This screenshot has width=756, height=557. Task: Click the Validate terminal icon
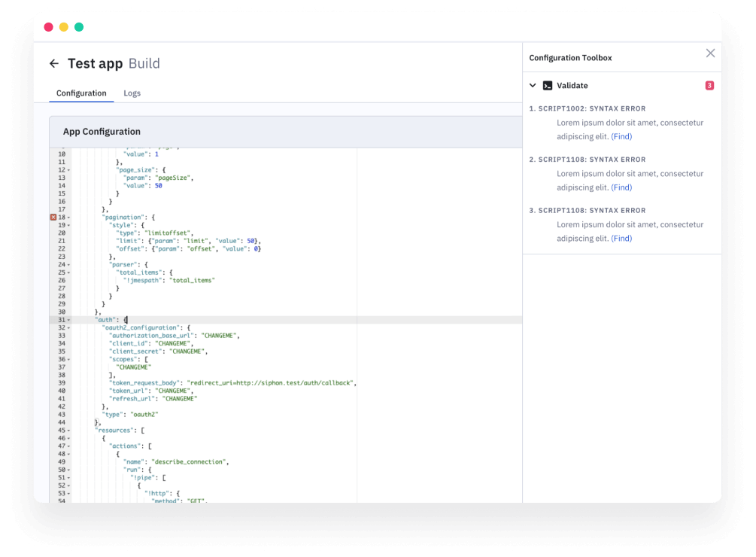coord(548,85)
